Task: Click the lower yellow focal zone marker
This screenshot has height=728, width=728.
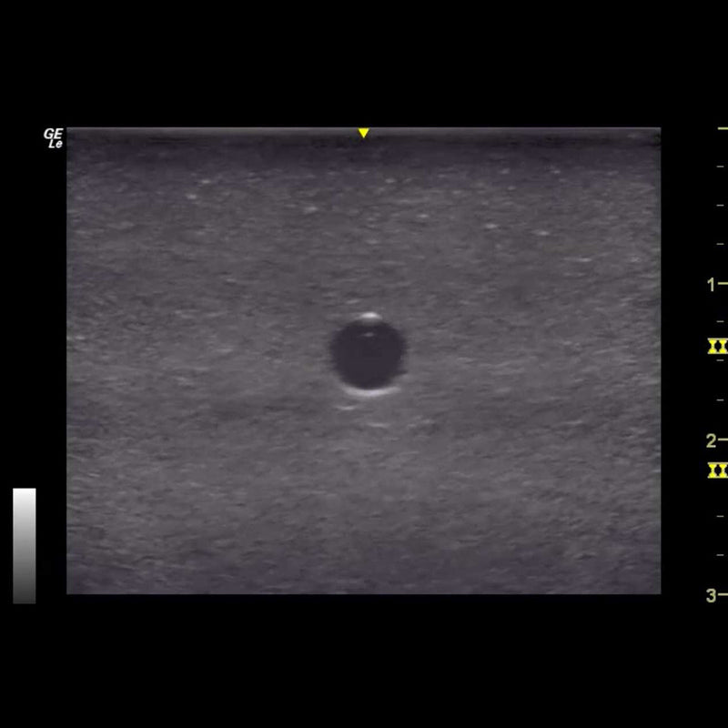Action: pyautogui.click(x=717, y=470)
